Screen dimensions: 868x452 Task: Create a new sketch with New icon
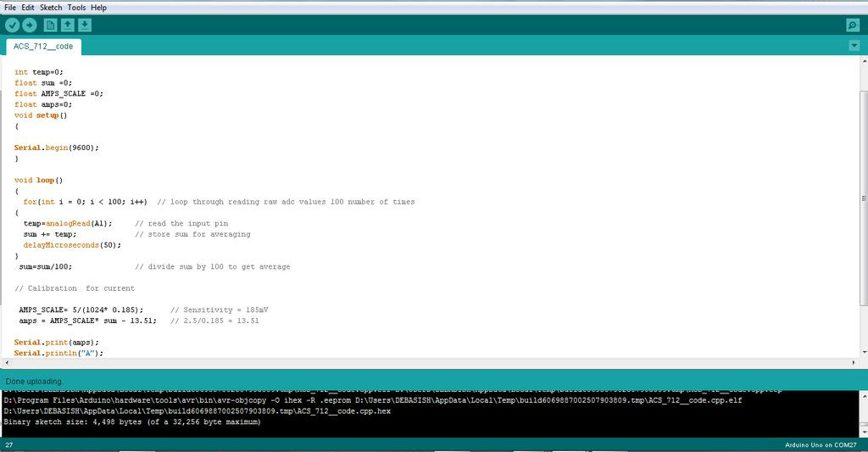(50, 25)
